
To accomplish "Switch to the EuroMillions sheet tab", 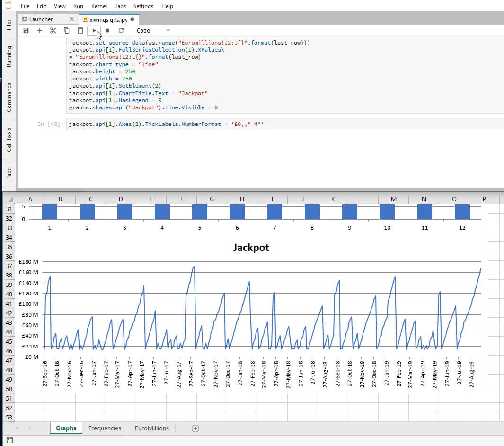I will pyautogui.click(x=151, y=428).
